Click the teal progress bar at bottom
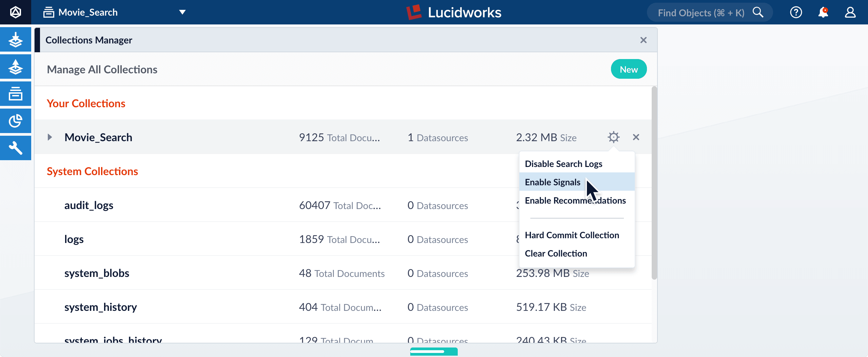 tap(434, 352)
